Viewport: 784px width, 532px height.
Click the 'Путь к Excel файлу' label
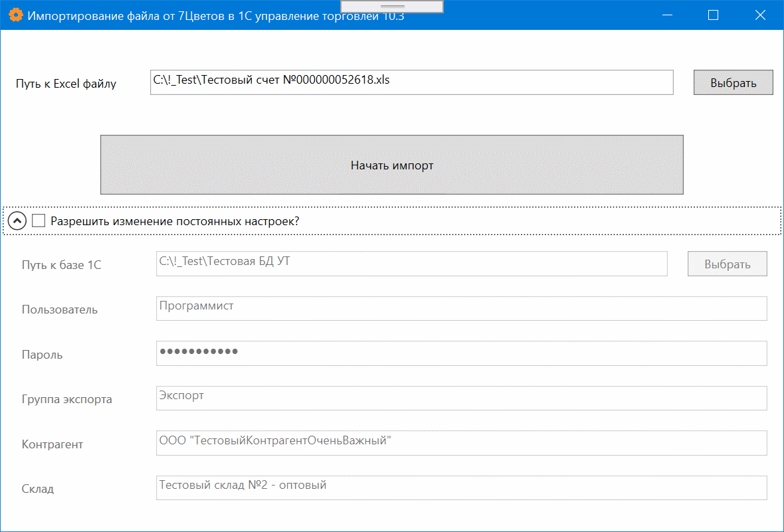(x=66, y=84)
